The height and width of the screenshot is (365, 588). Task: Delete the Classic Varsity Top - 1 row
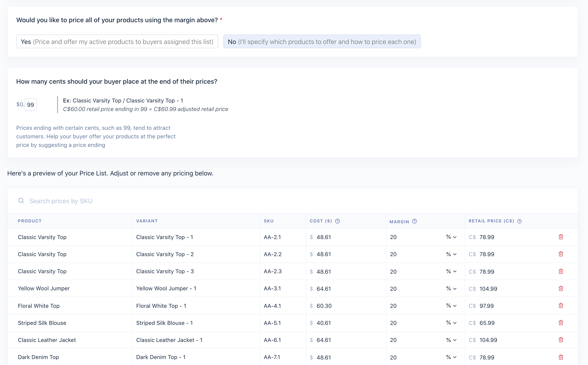tap(561, 237)
